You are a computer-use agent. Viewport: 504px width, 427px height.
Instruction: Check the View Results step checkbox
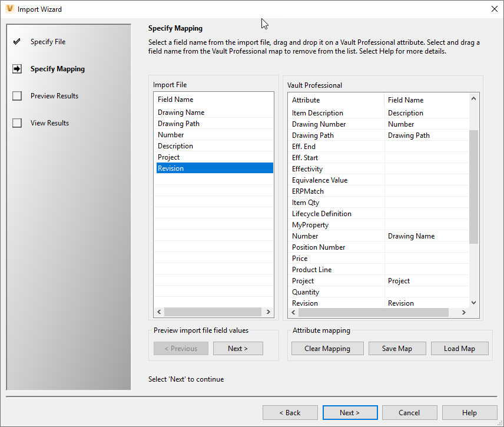click(x=18, y=123)
